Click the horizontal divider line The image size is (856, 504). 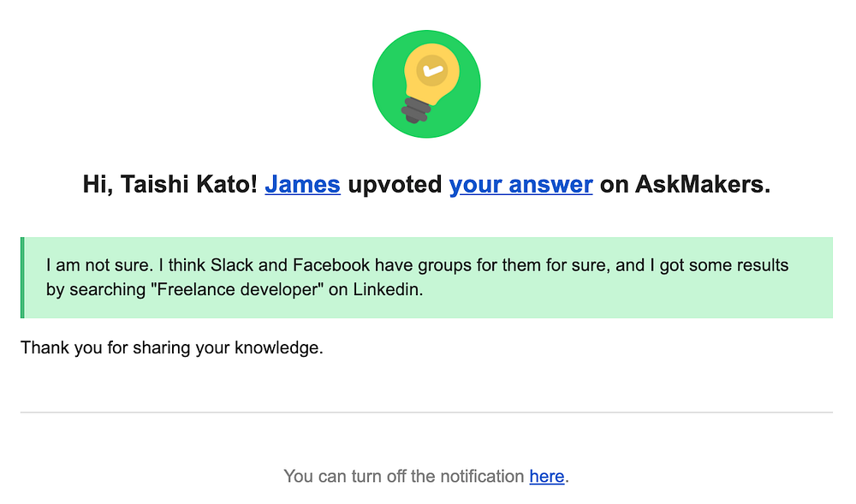(x=426, y=412)
